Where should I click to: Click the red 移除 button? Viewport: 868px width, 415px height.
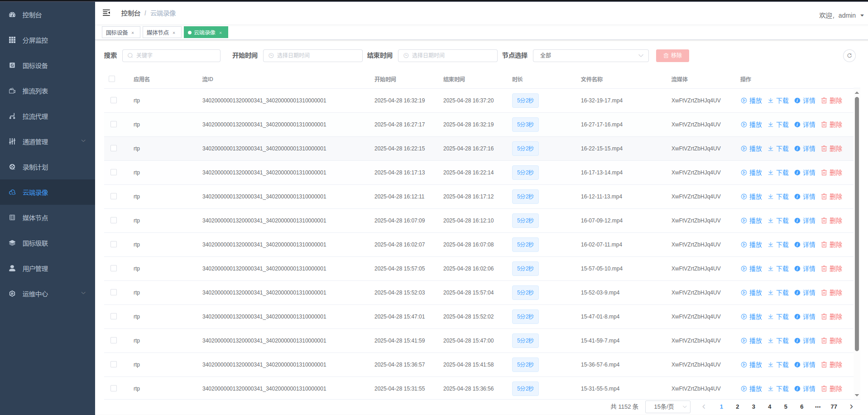[672, 56]
